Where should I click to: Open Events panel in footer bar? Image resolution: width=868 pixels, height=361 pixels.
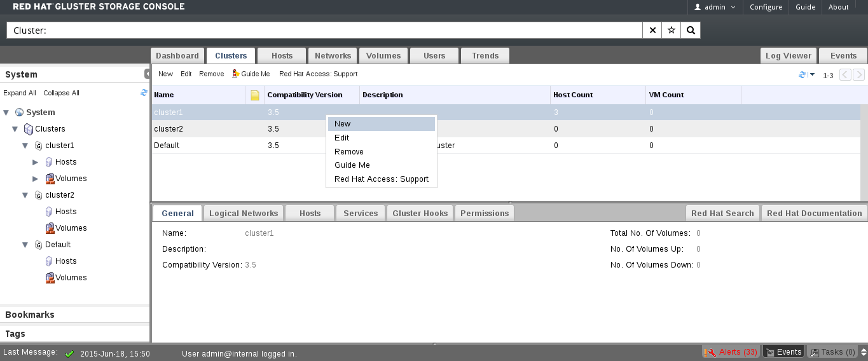click(x=783, y=352)
